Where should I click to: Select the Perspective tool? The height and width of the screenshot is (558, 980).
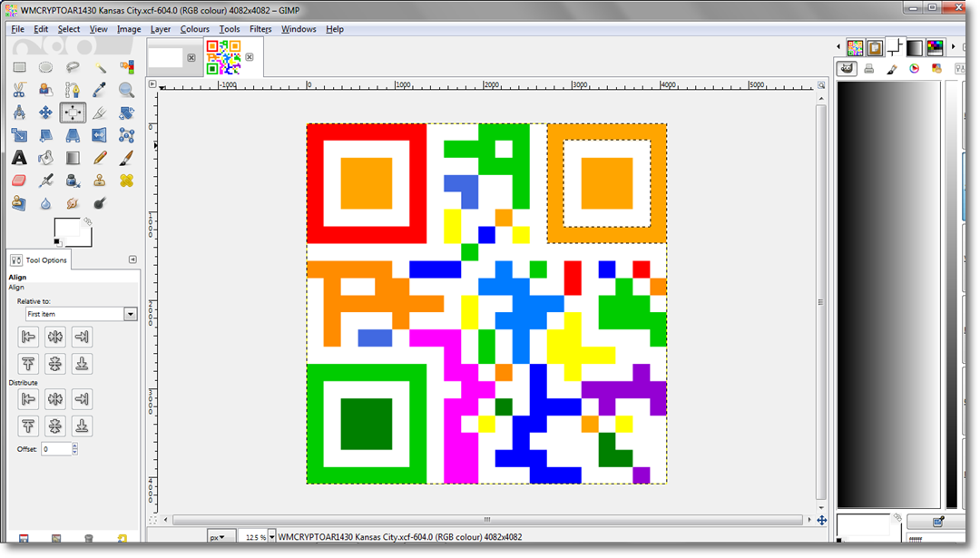tap(73, 135)
